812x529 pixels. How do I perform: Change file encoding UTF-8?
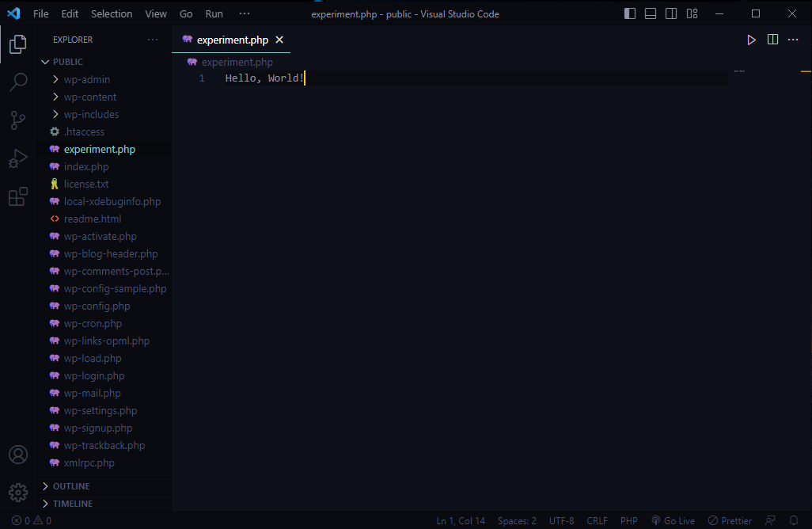click(x=561, y=521)
